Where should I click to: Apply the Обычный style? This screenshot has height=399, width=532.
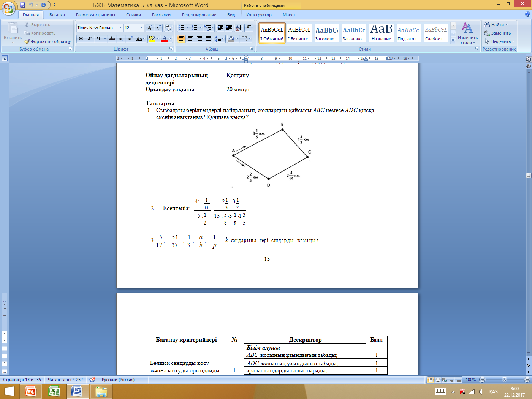click(272, 33)
